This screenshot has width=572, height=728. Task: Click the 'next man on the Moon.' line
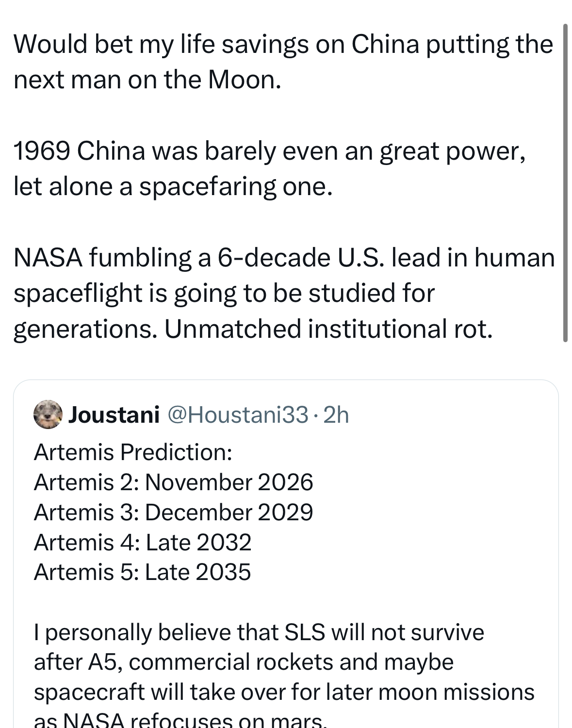pos(147,80)
